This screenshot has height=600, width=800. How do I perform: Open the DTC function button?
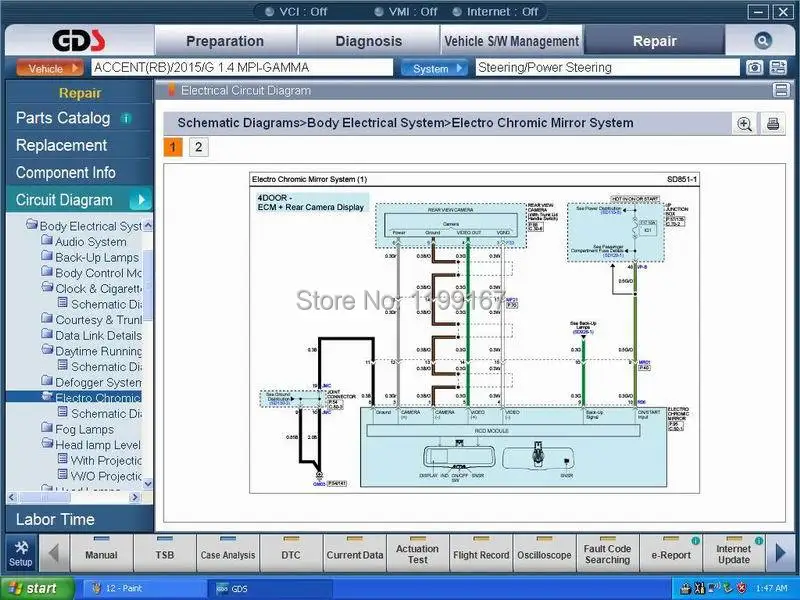coord(291,553)
